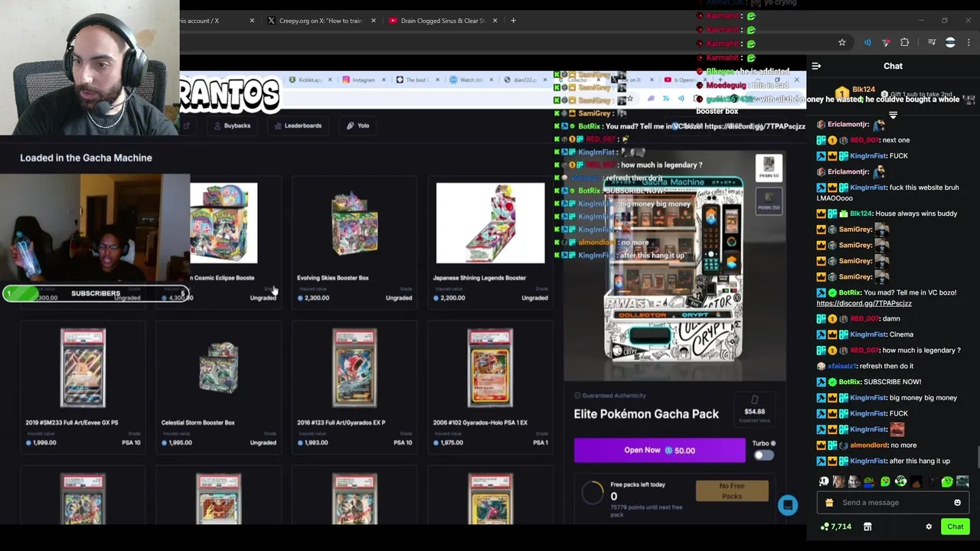Open the blue sound wave extension icon
Image resolution: width=980 pixels, height=551 pixels.
click(x=867, y=43)
